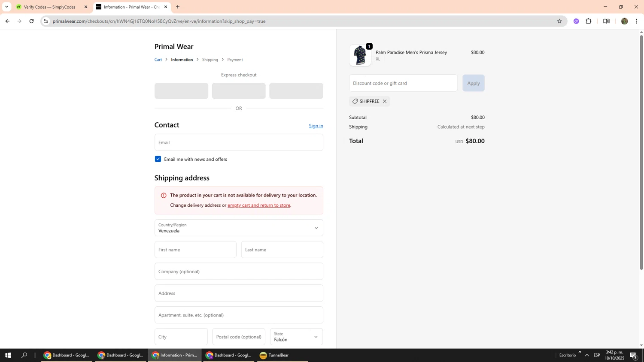Uncheck Email me with news and offers
The width and height of the screenshot is (644, 362).
click(x=158, y=159)
